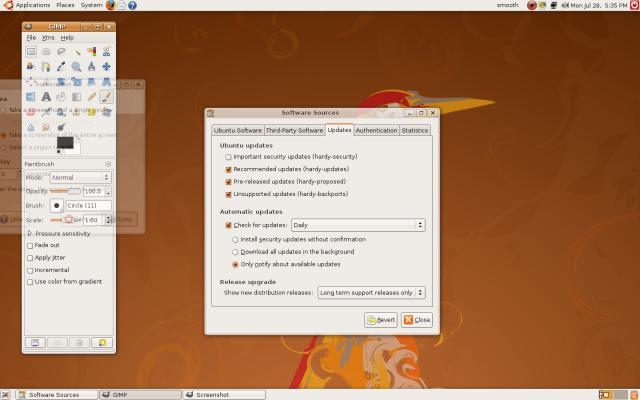Open the Applications menu in top panel
Screen dimensions: 640x400
33,5
